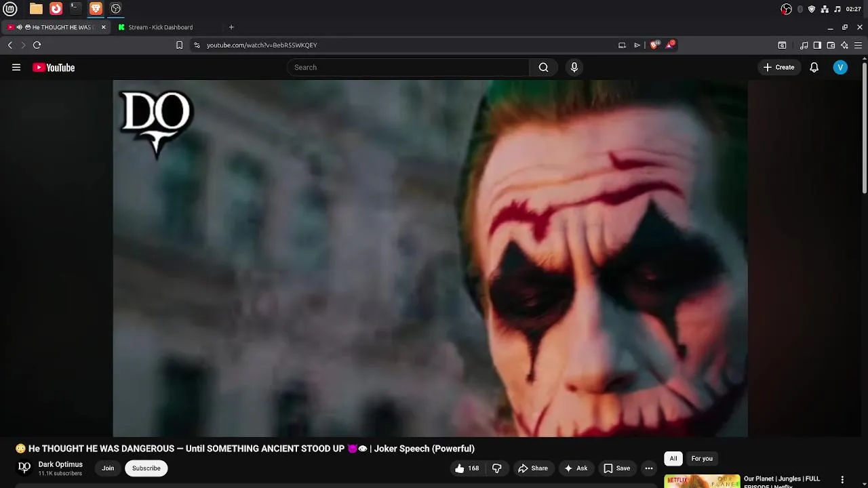868x488 pixels.
Task: Subscribe to Dark Optimus
Action: click(x=146, y=468)
